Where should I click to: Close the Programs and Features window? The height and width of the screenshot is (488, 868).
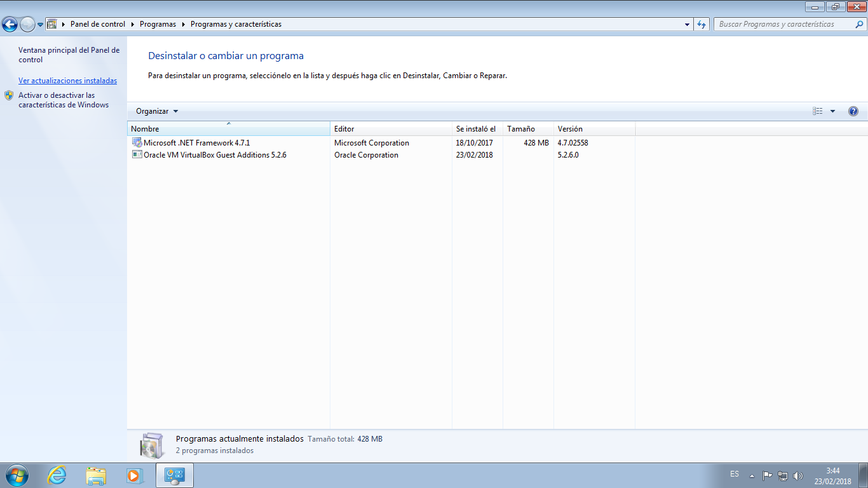(x=855, y=6)
